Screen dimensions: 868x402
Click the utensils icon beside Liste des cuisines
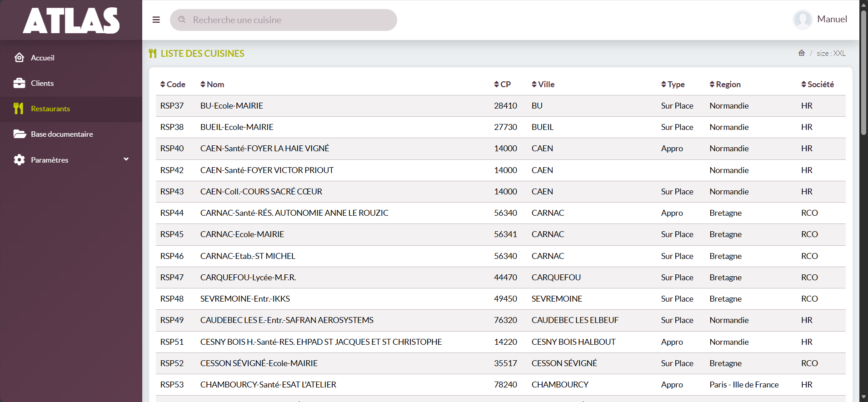click(x=153, y=54)
